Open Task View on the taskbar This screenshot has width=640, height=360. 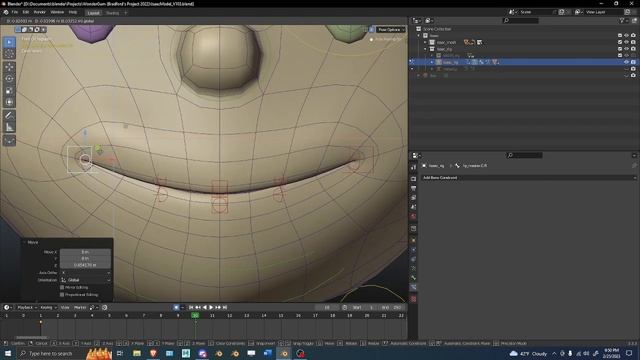click(x=120, y=353)
